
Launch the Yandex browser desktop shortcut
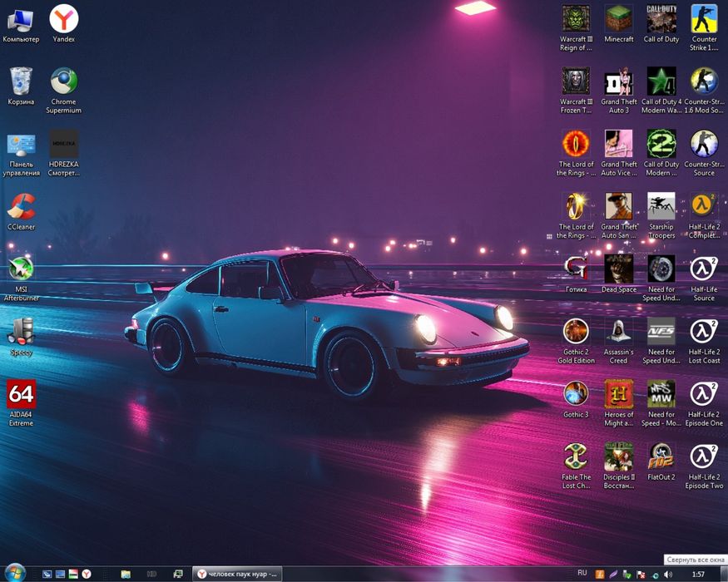pyautogui.click(x=63, y=24)
